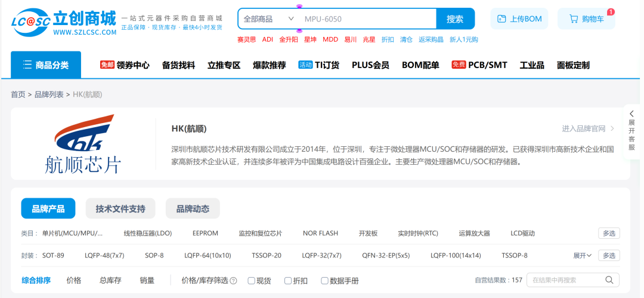Click the shopping cart icon
Viewport: 644px width, 298px height.
tap(574, 19)
